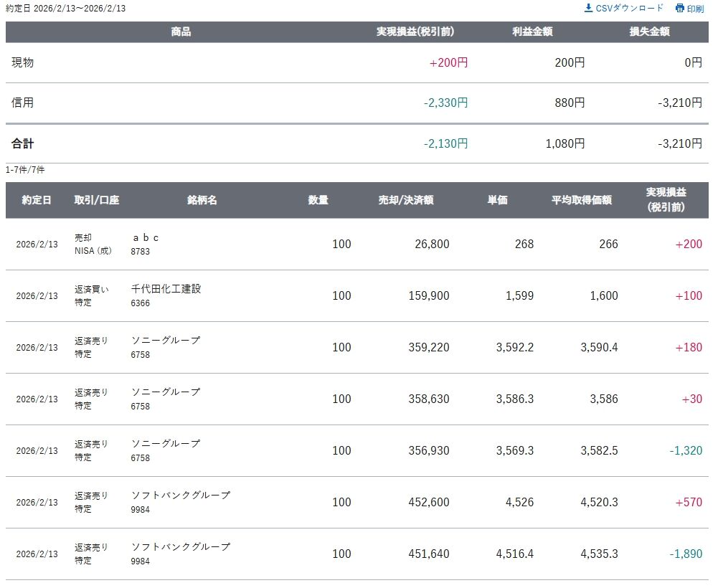Click the CSV download arrow icon
The image size is (718, 588).
click(589, 8)
